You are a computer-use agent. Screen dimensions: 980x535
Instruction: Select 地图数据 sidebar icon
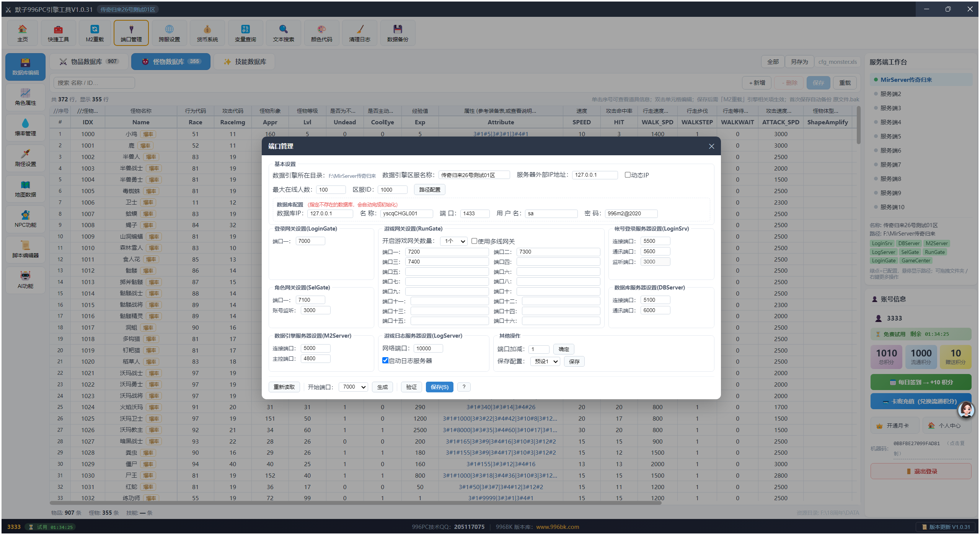[x=26, y=189]
